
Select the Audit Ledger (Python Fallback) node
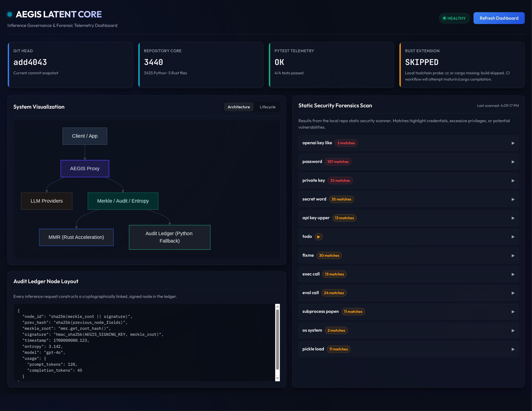coord(170,237)
